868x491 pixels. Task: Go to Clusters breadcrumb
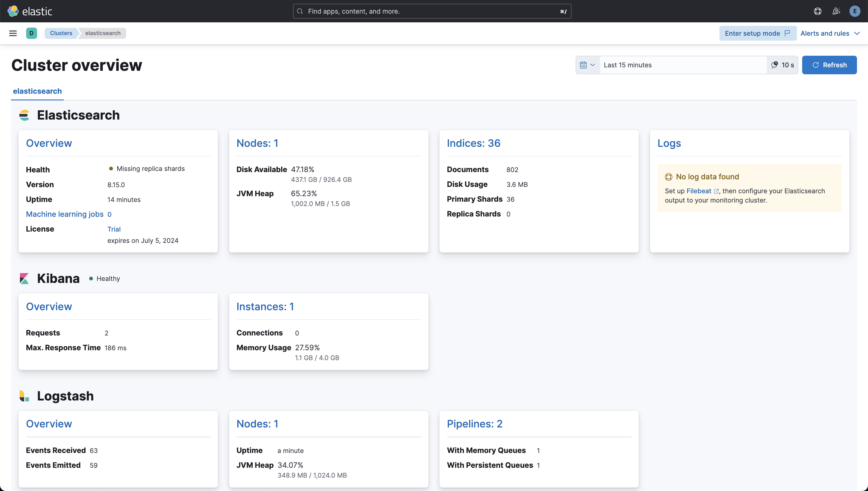click(x=61, y=33)
